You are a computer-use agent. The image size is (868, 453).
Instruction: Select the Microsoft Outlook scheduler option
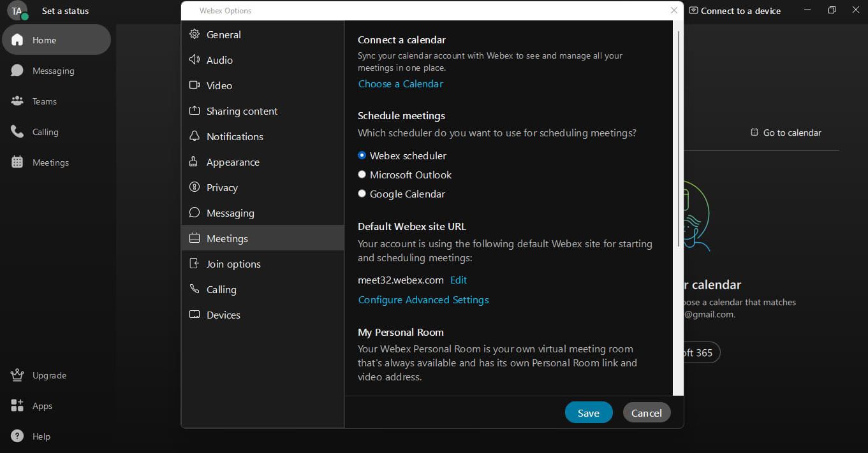point(362,175)
